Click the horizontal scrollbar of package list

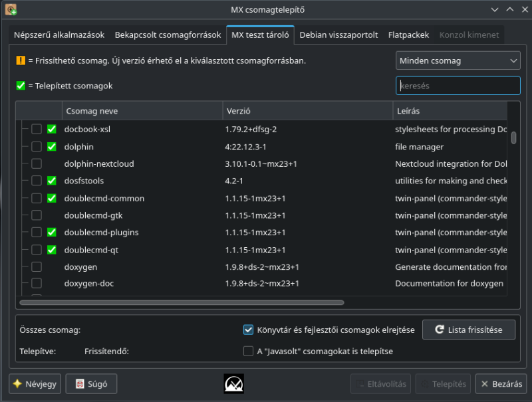tap(182, 302)
